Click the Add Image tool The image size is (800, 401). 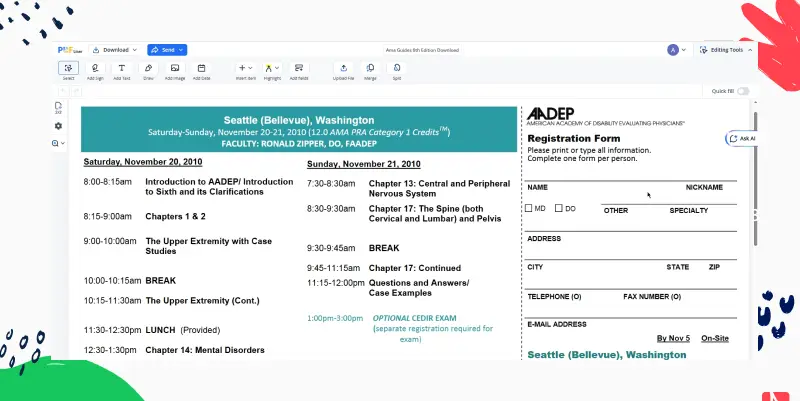174,68
